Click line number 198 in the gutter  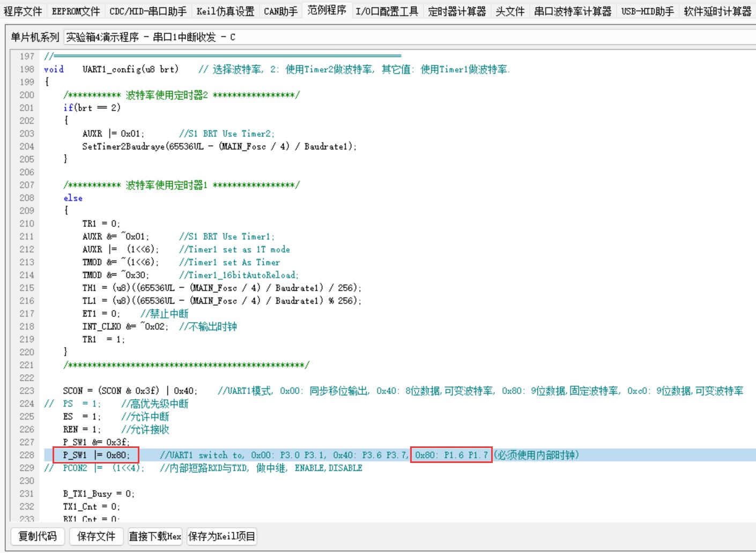click(27, 69)
